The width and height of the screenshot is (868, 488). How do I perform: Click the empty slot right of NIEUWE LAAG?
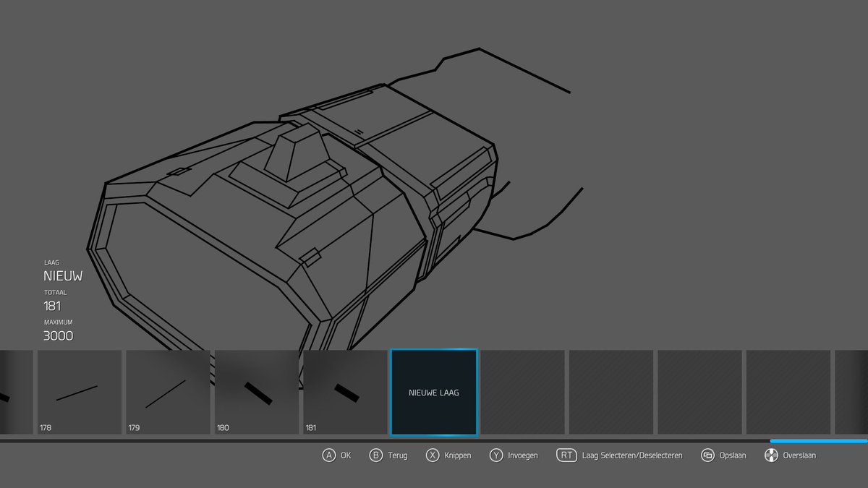[x=522, y=393]
